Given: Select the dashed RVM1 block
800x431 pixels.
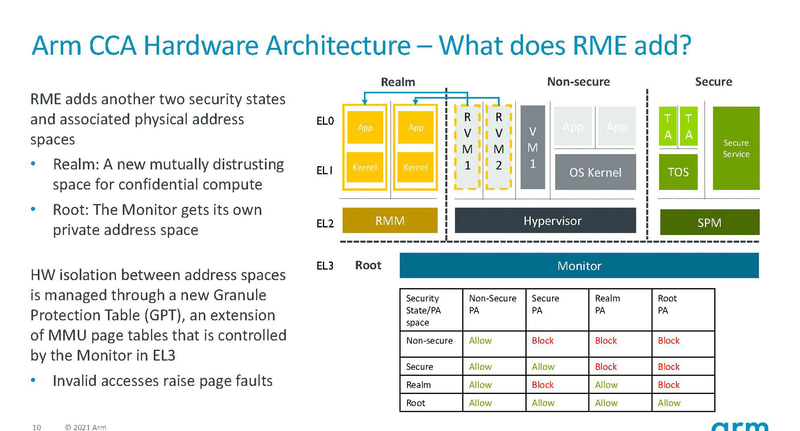Looking at the screenshot, I should (x=467, y=147).
